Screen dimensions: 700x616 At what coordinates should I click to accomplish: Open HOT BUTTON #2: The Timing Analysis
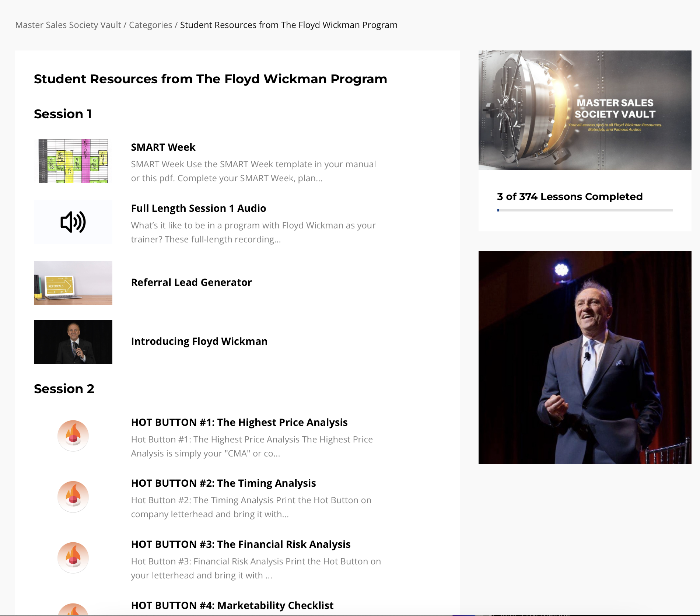click(224, 483)
